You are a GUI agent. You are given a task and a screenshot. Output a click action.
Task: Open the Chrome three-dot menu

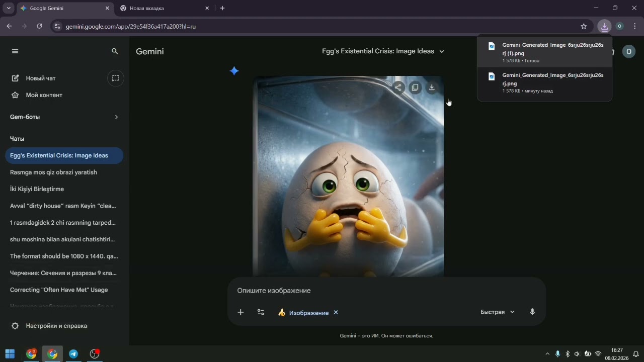tap(635, 26)
